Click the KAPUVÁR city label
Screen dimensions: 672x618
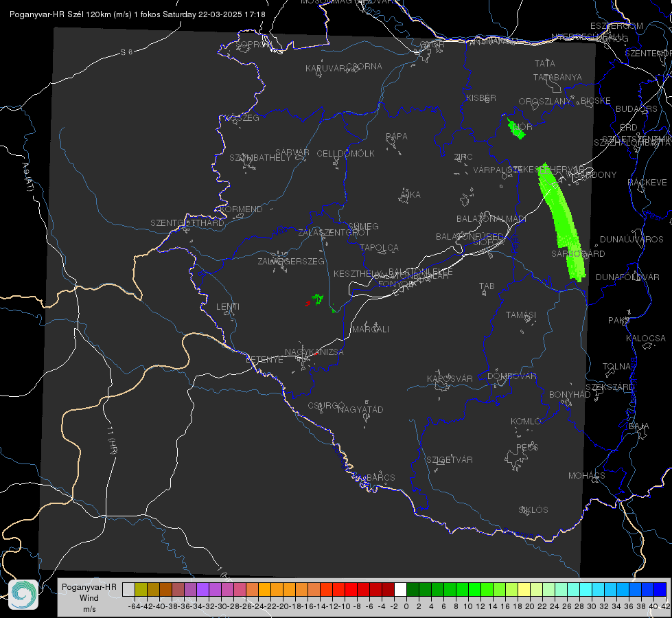326,69
